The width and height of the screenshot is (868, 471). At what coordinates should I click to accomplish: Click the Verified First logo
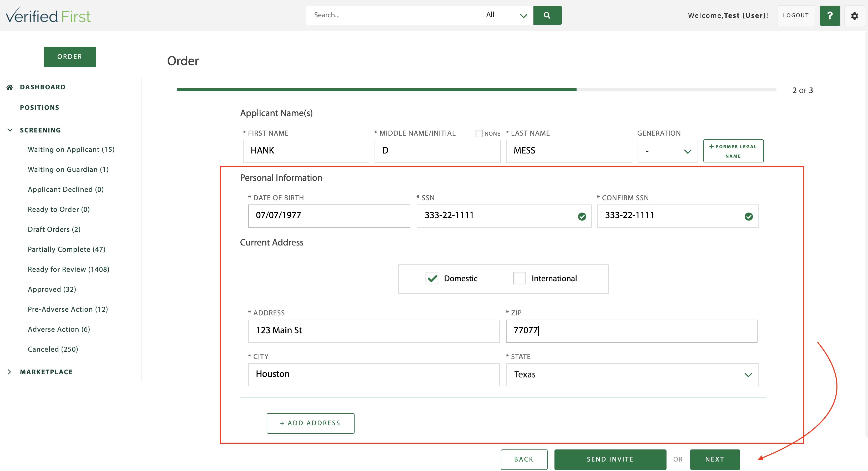48,16
